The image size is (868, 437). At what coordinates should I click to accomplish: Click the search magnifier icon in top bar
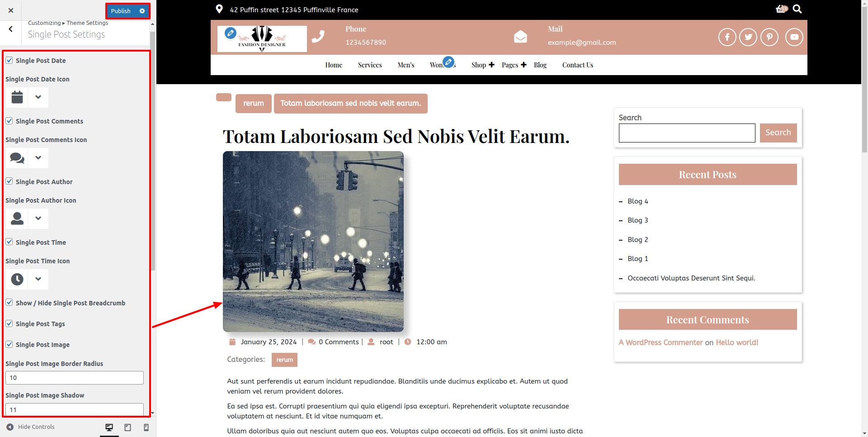coord(797,9)
